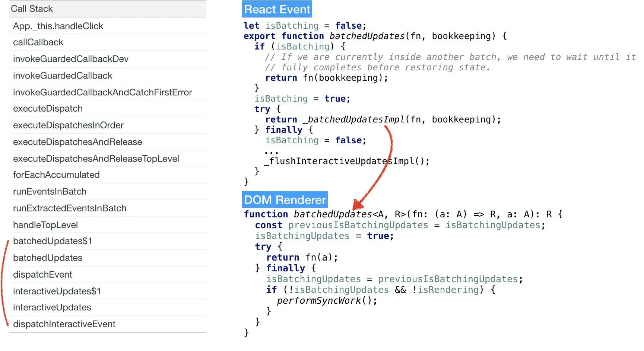Screen dimensions: 644x351
Task: Select the App._this.handleClick stack frame
Action: 108,26
